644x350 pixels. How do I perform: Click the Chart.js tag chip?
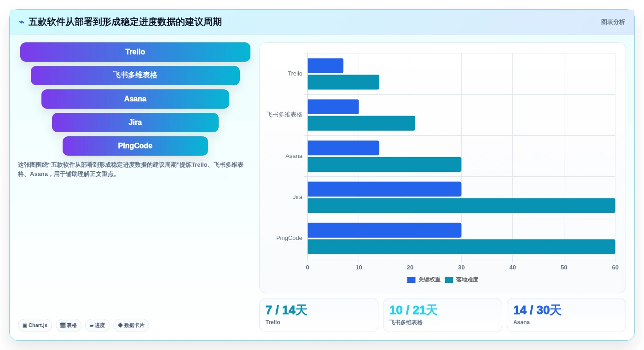pyautogui.click(x=35, y=326)
